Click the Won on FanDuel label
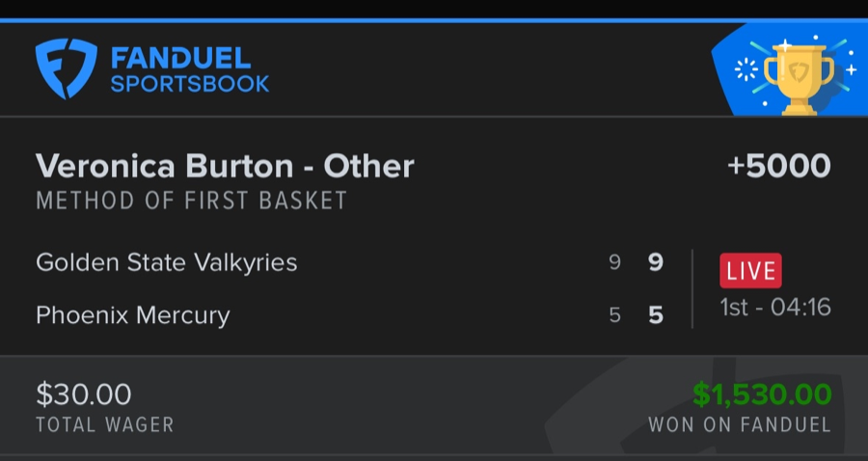Screen dimensions: 868x461 tap(739, 424)
